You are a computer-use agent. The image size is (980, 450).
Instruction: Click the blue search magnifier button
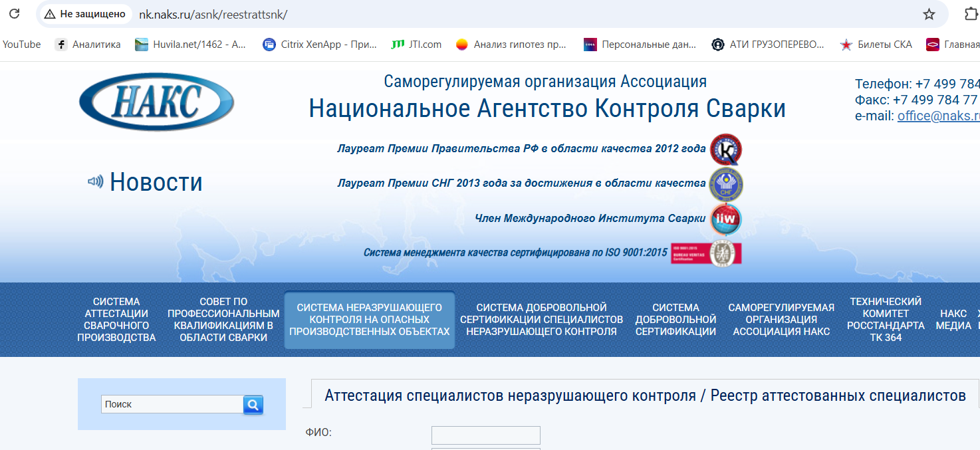[253, 404]
